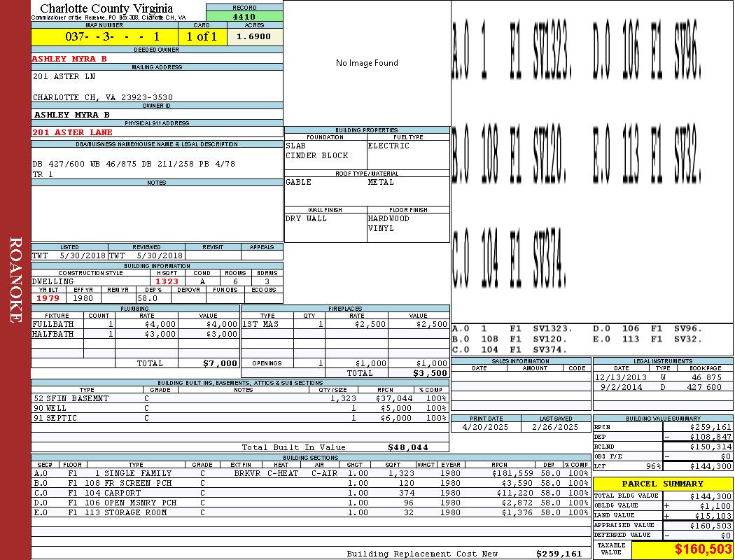Click the 91 SEPTIC row
Screen dimensions: 735x560
coord(240,418)
